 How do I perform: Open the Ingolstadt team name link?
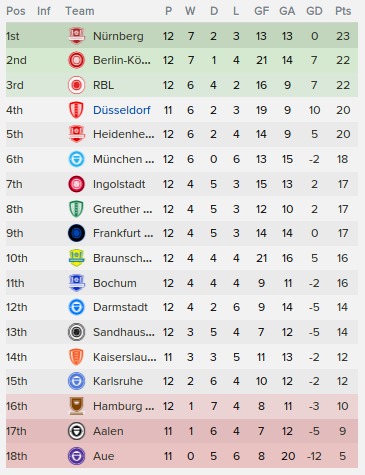tap(119, 184)
